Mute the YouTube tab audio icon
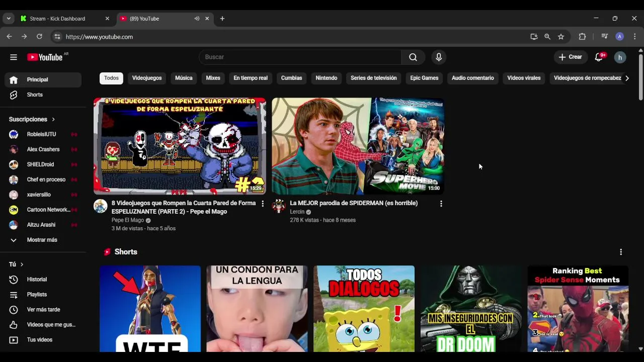The width and height of the screenshot is (644, 362). (197, 19)
